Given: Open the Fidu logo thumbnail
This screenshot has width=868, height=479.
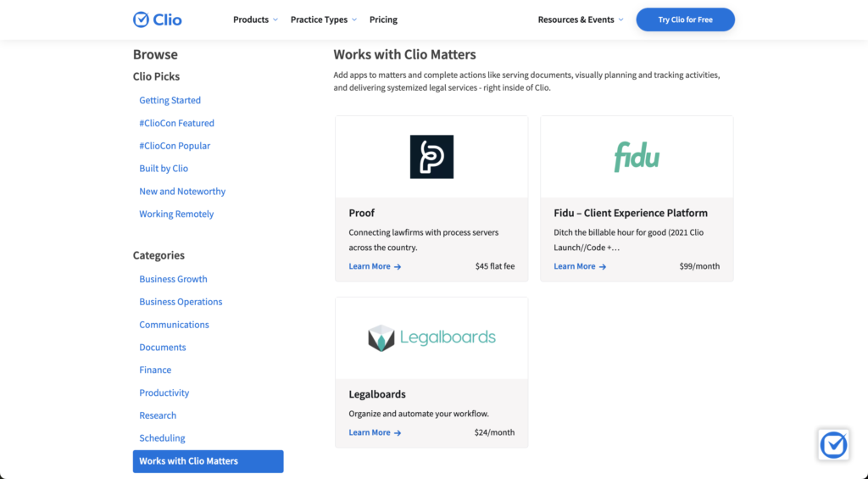Looking at the screenshot, I should (637, 157).
